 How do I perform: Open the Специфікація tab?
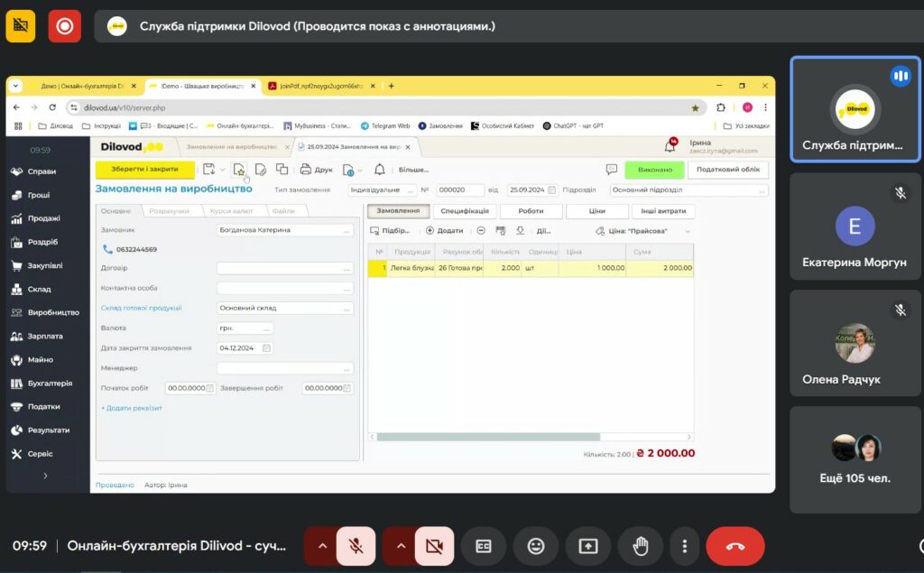coord(465,211)
